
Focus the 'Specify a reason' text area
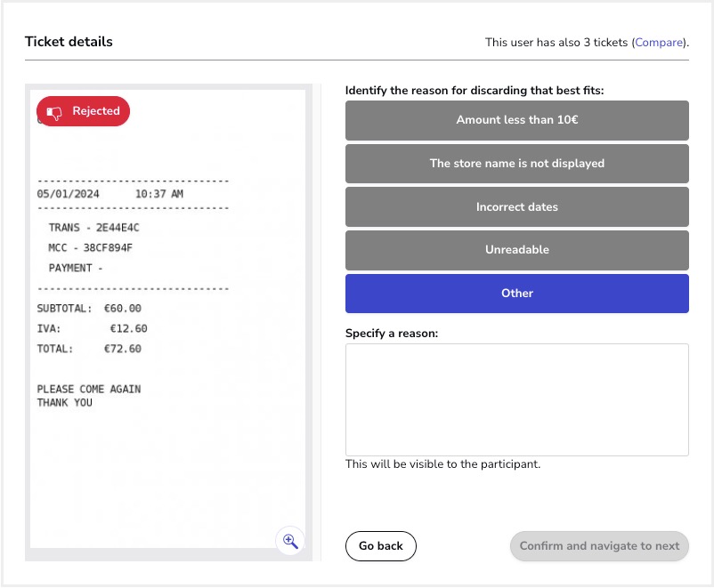[x=517, y=400]
